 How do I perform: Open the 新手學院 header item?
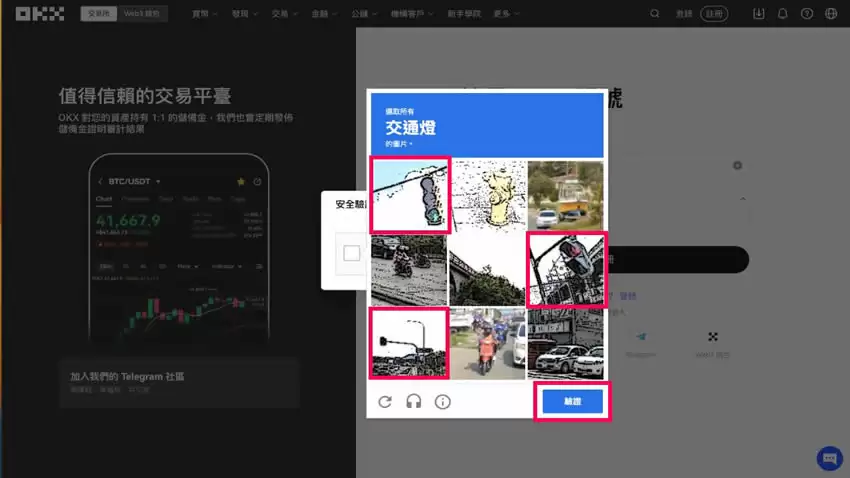pos(464,14)
